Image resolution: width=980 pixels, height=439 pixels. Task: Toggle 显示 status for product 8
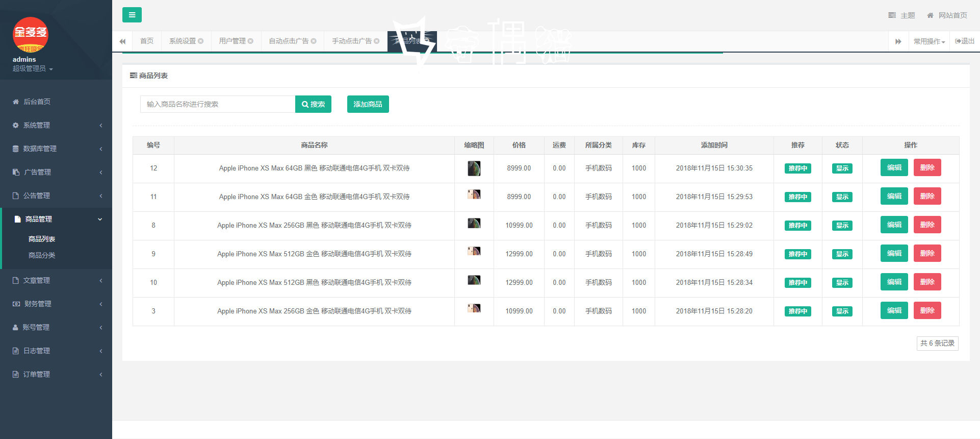pyautogui.click(x=842, y=226)
